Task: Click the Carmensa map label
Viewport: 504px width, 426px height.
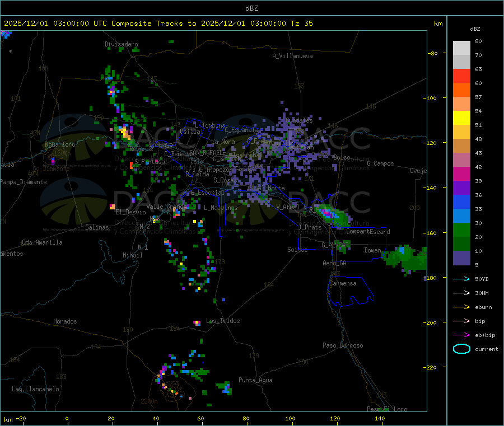Action: [343, 283]
